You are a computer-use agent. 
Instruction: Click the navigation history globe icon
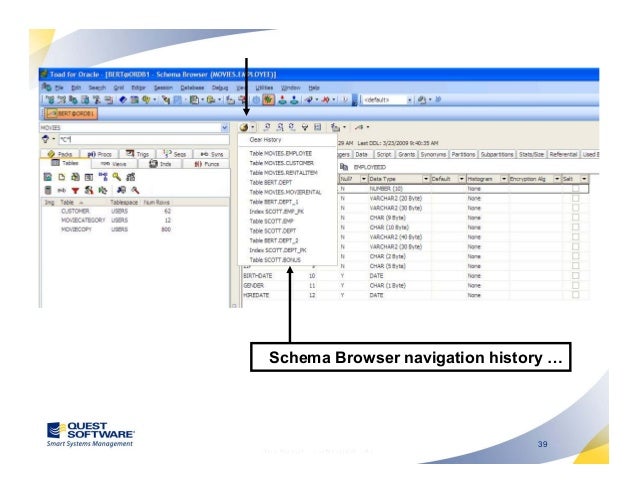(244, 127)
